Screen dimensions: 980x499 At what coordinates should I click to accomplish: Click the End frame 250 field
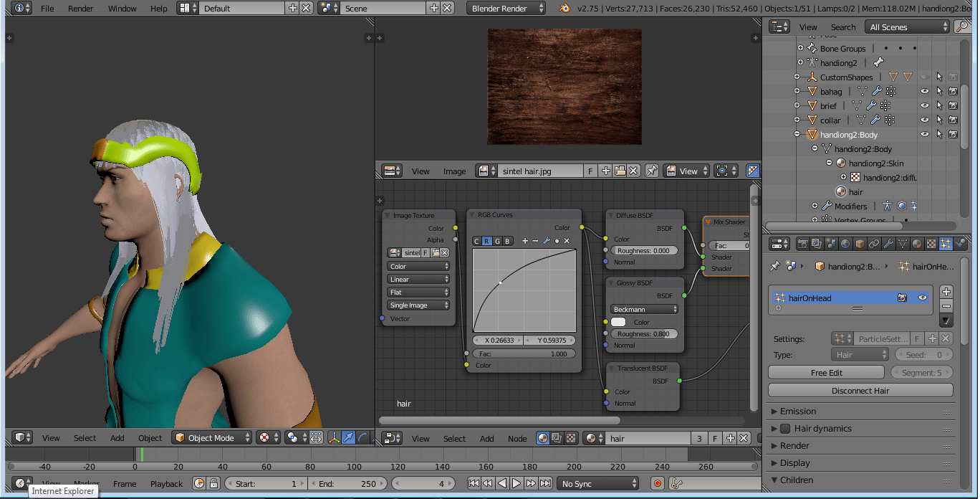[347, 483]
